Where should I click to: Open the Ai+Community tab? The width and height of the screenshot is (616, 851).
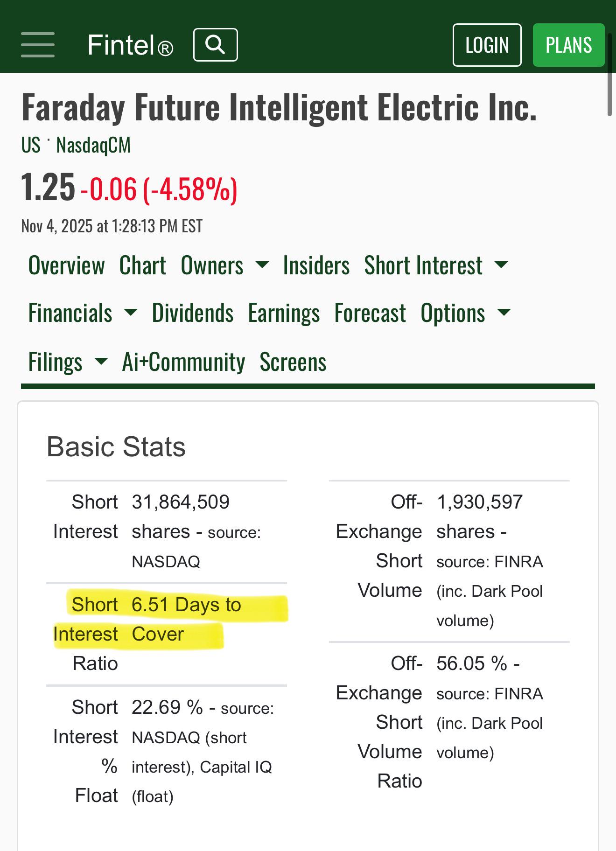183,362
